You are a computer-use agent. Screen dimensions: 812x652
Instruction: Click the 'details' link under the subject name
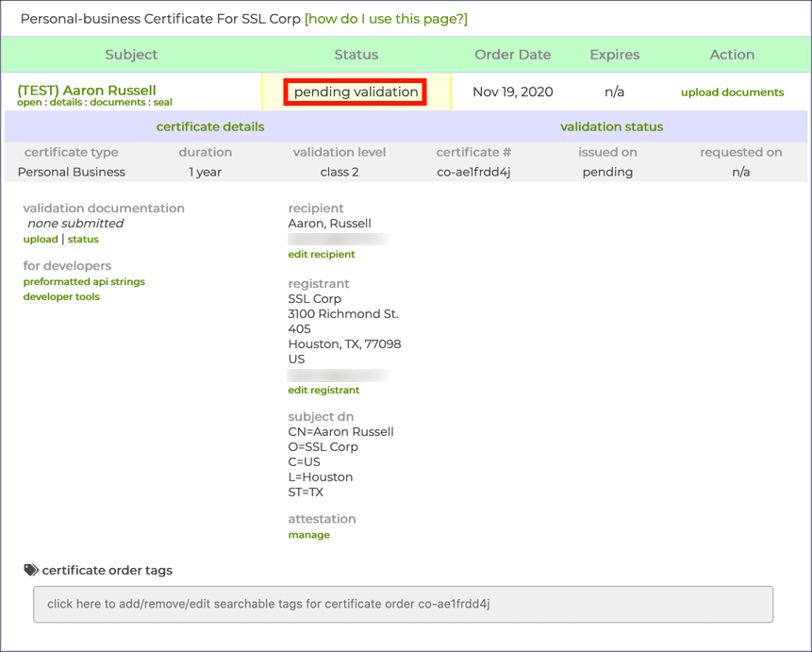point(65,102)
